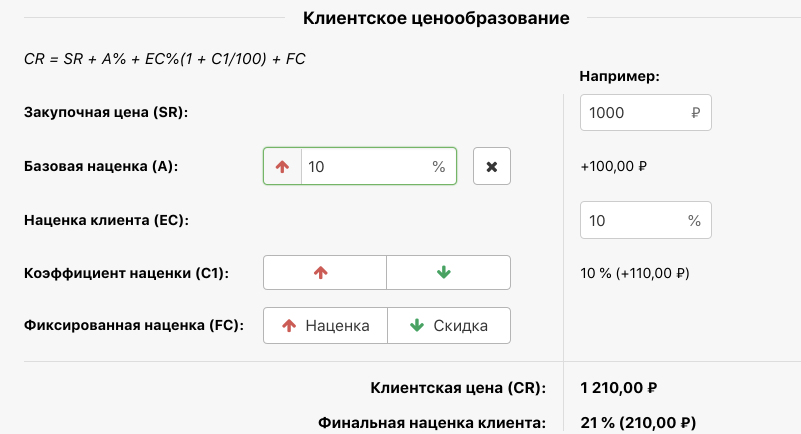Click the example purchase price field with 1000
Screen dimensions: 801x434
(x=633, y=113)
